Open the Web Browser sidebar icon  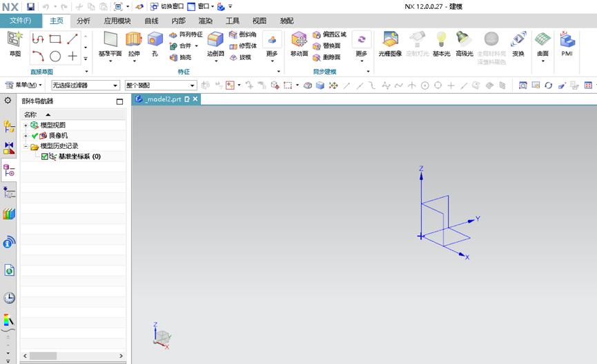coord(9,270)
